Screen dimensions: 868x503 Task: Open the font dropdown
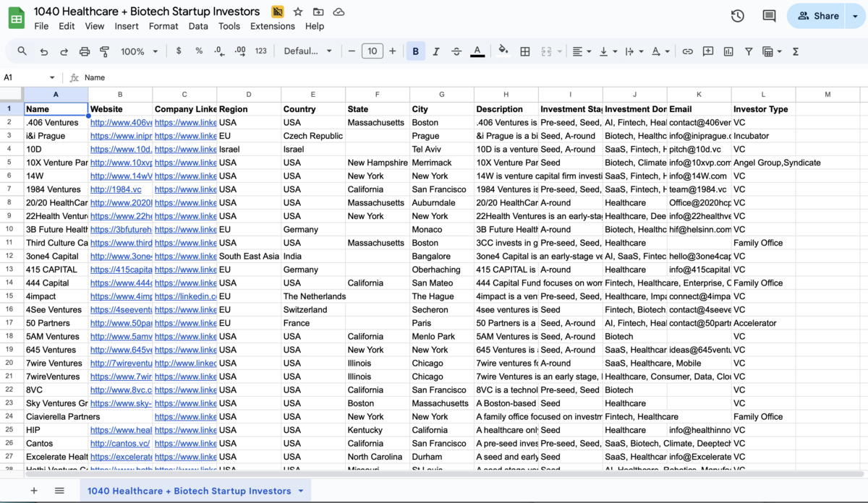pyautogui.click(x=304, y=51)
